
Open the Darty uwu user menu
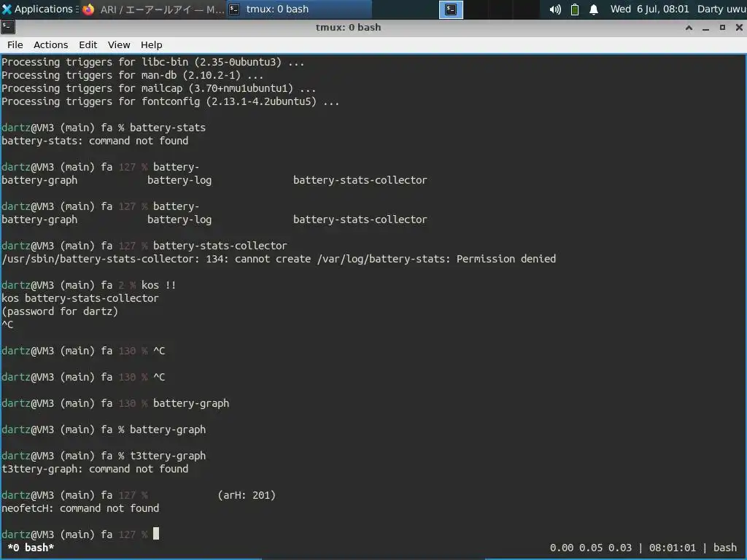[721, 9]
